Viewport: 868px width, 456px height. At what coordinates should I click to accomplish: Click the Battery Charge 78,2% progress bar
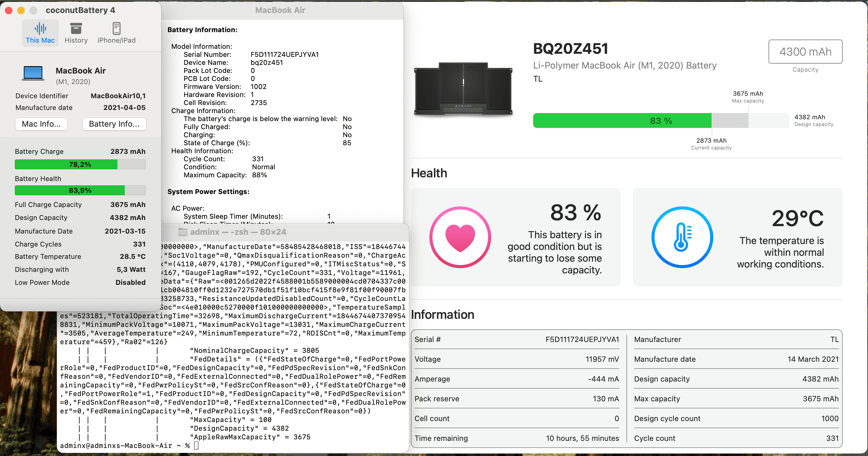pos(80,164)
